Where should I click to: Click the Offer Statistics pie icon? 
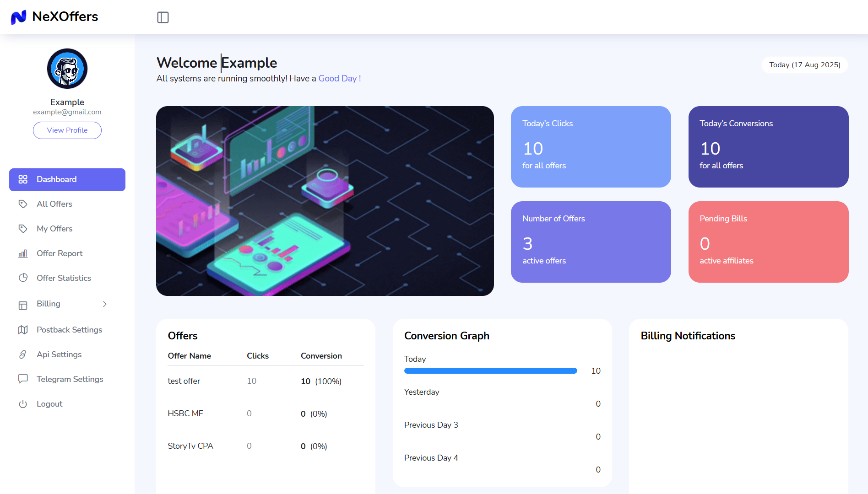pos(23,278)
